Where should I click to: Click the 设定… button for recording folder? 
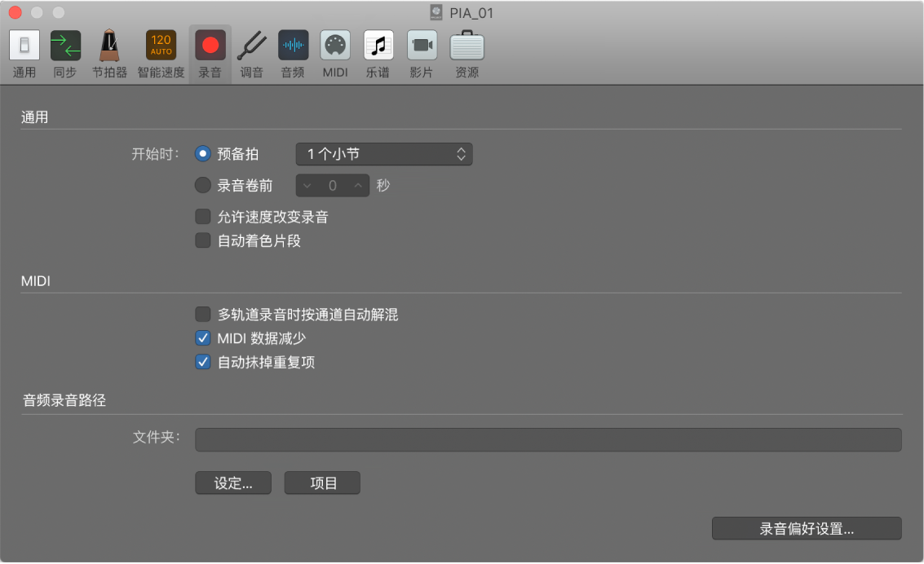coord(232,482)
